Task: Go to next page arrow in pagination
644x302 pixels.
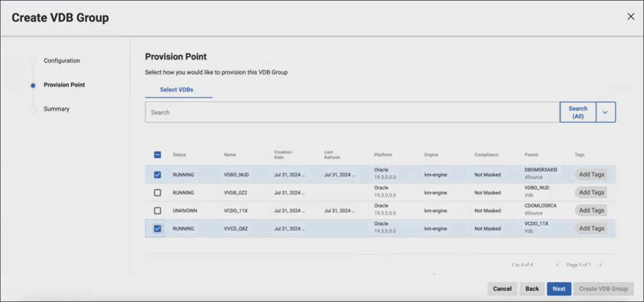Action: tap(600, 265)
